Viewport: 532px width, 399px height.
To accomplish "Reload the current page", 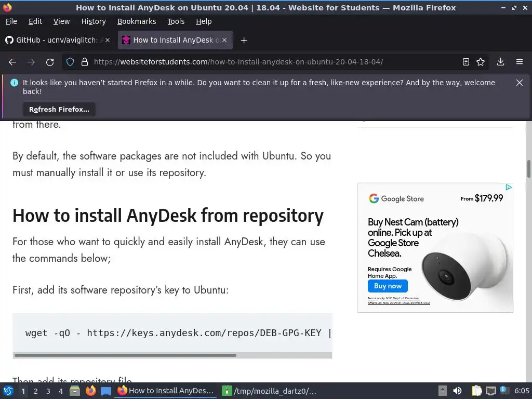I will click(x=50, y=62).
